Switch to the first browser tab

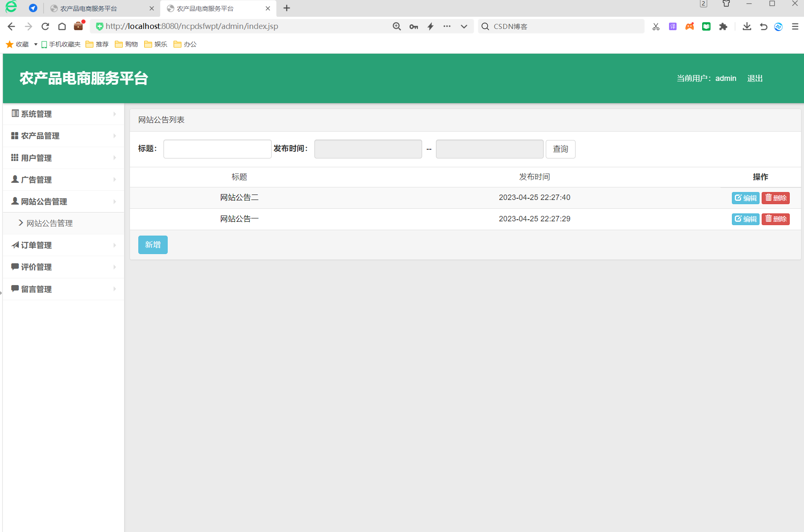point(88,8)
